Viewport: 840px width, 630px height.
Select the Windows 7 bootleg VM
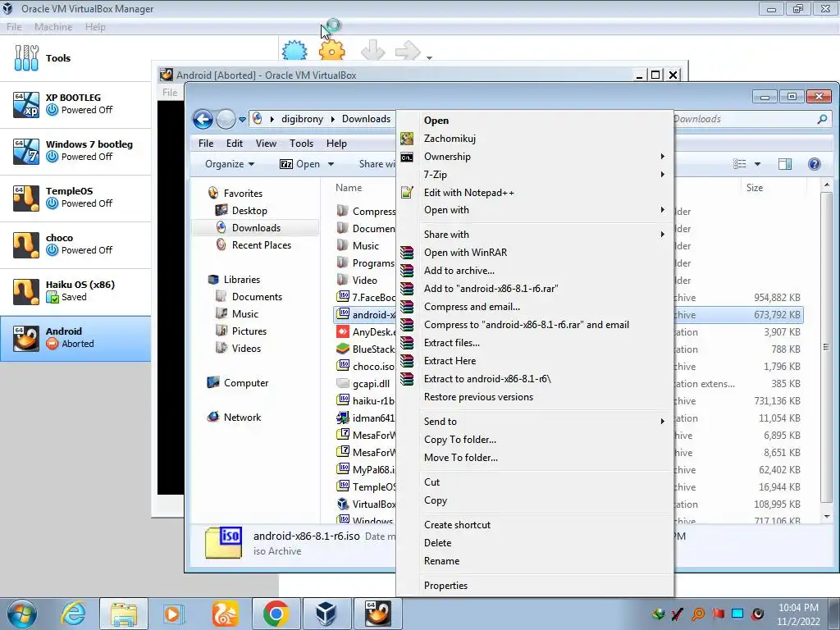pyautogui.click(x=75, y=151)
